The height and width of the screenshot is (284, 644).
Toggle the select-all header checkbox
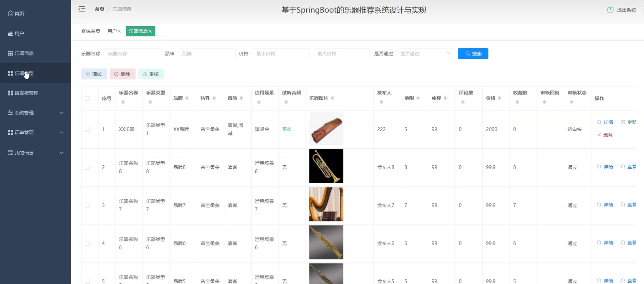[x=87, y=98]
